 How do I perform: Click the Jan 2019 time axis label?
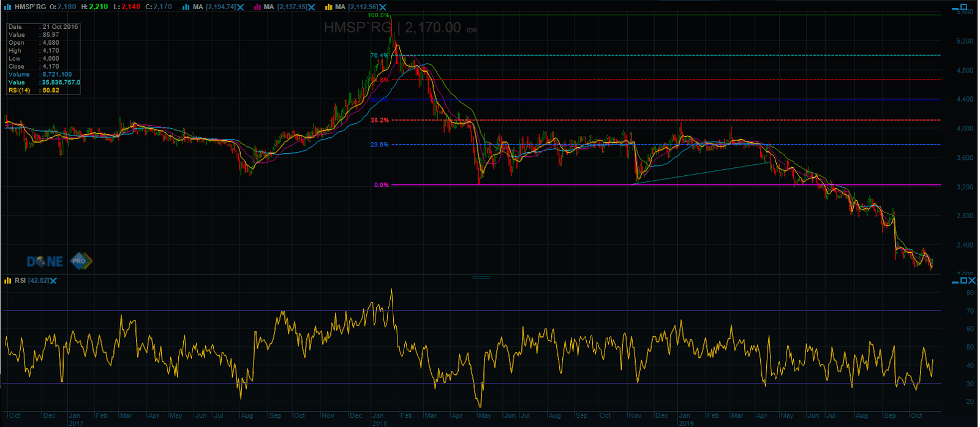[685, 419]
